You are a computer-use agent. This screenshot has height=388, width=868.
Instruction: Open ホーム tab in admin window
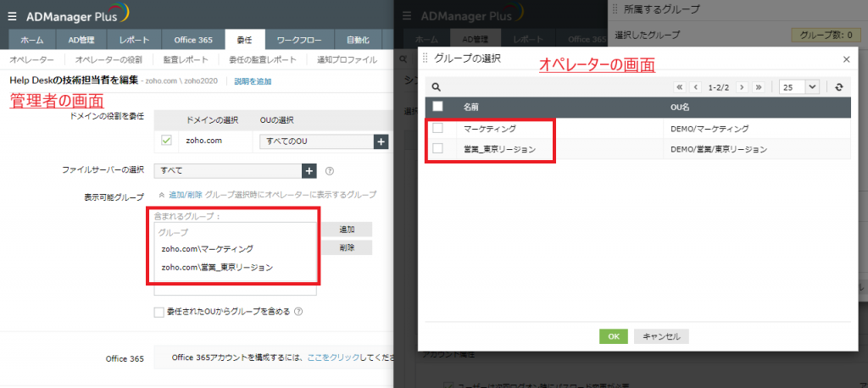click(33, 40)
